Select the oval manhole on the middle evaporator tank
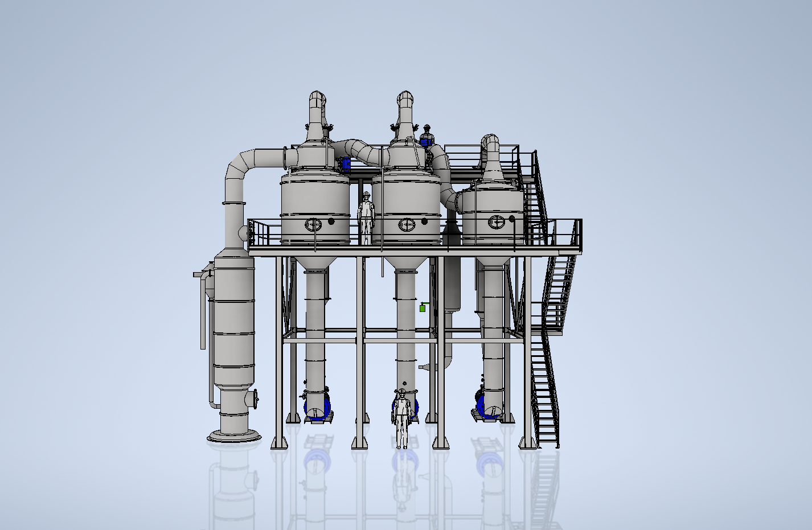The width and height of the screenshot is (812, 530). (407, 225)
